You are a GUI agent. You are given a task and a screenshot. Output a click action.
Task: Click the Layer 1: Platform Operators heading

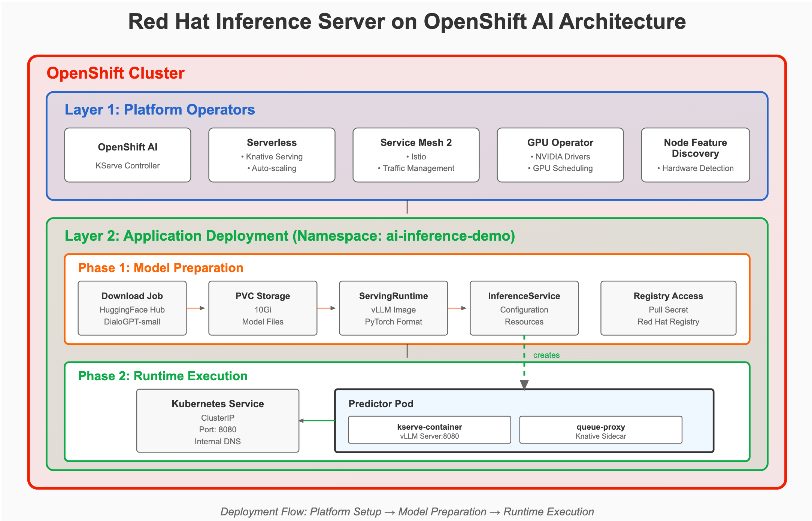click(160, 110)
